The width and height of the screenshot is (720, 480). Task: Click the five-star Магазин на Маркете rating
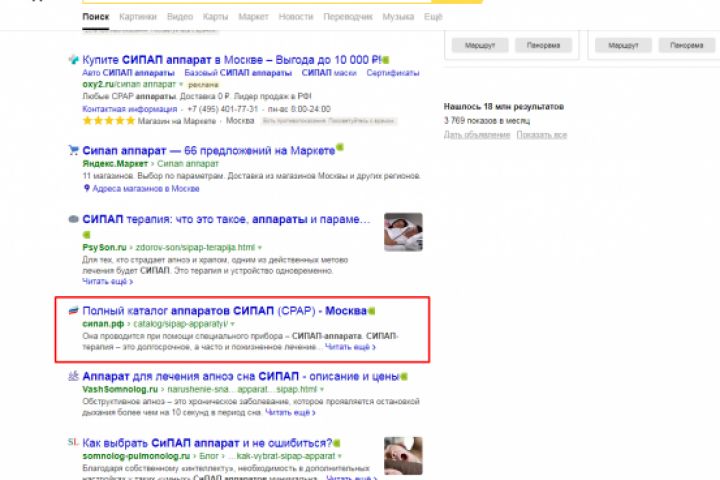(x=109, y=121)
